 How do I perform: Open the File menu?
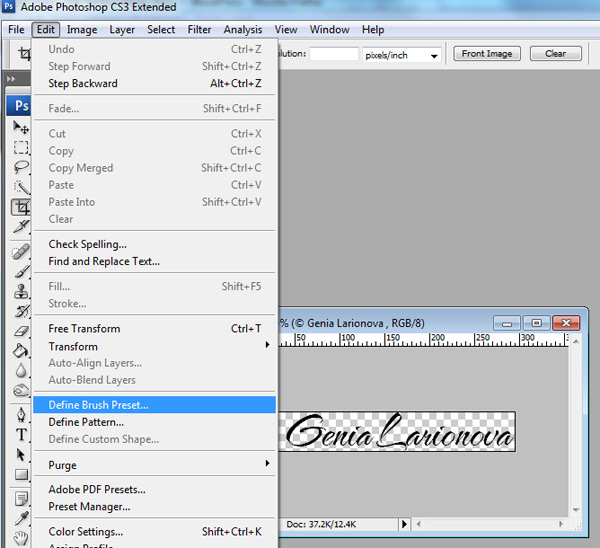(x=16, y=29)
